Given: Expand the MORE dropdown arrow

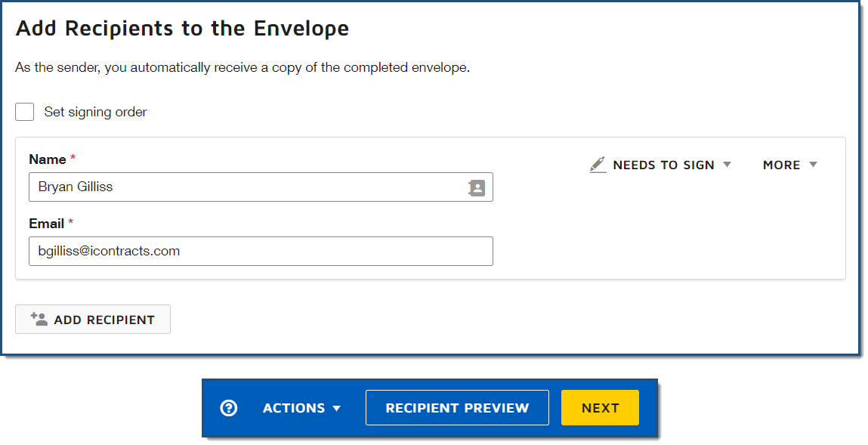Looking at the screenshot, I should pos(813,165).
